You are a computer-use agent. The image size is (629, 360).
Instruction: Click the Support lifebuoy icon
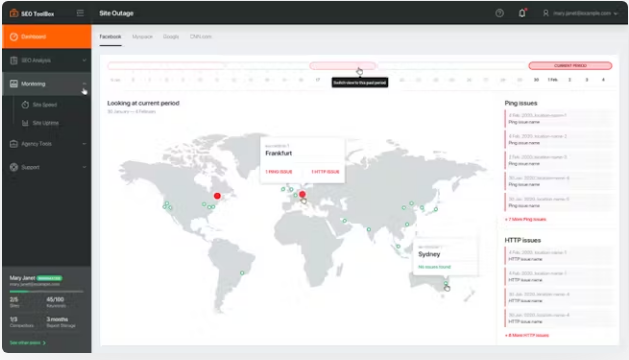pos(14,167)
